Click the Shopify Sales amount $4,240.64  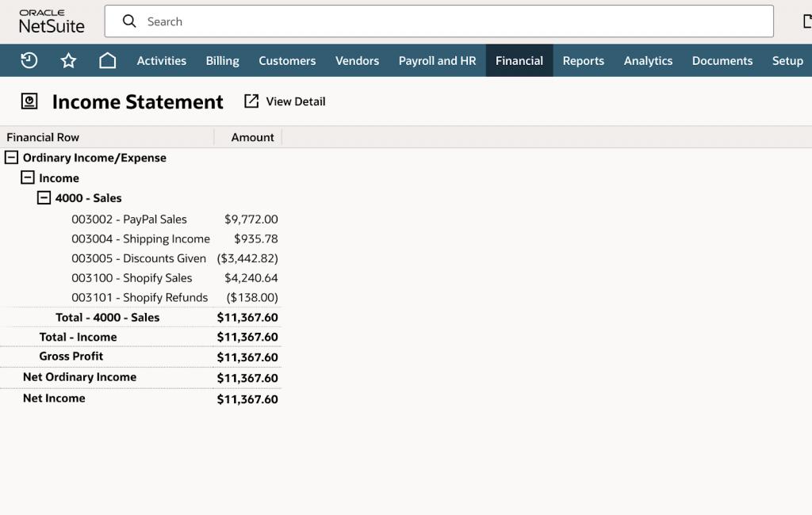tap(251, 278)
